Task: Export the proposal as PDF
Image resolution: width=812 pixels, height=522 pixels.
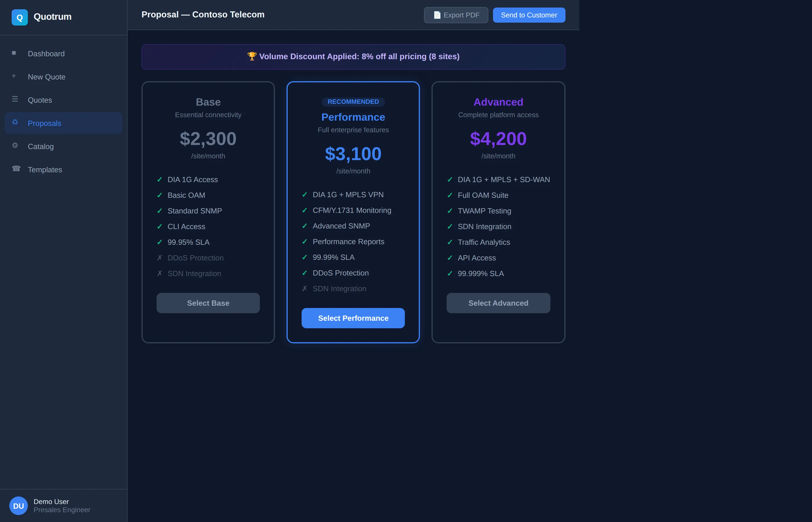Action: coord(456,15)
